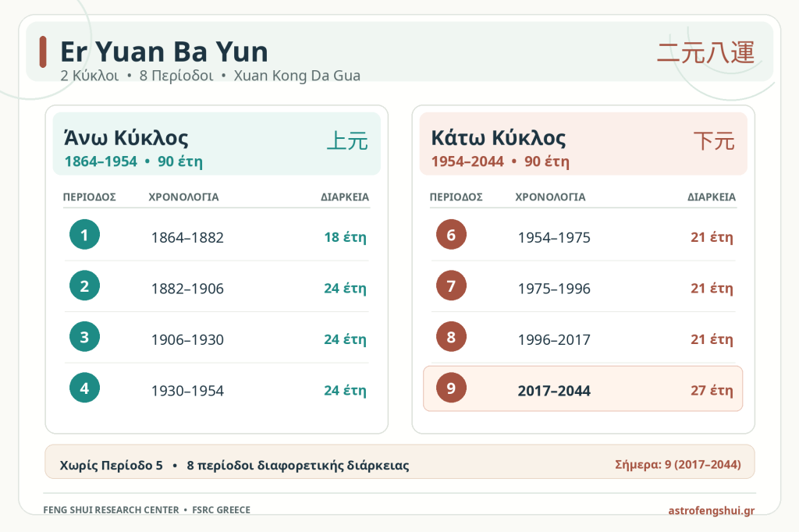799x532 pixels.
Task: Click the Άνω Κύκλος heading
Action: (126, 137)
